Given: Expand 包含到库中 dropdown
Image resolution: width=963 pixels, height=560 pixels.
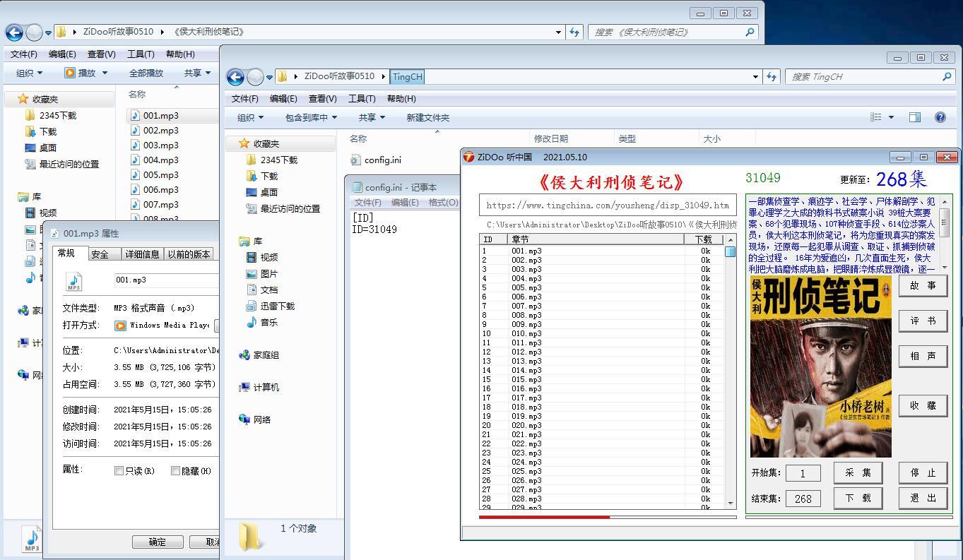Looking at the screenshot, I should [x=311, y=118].
